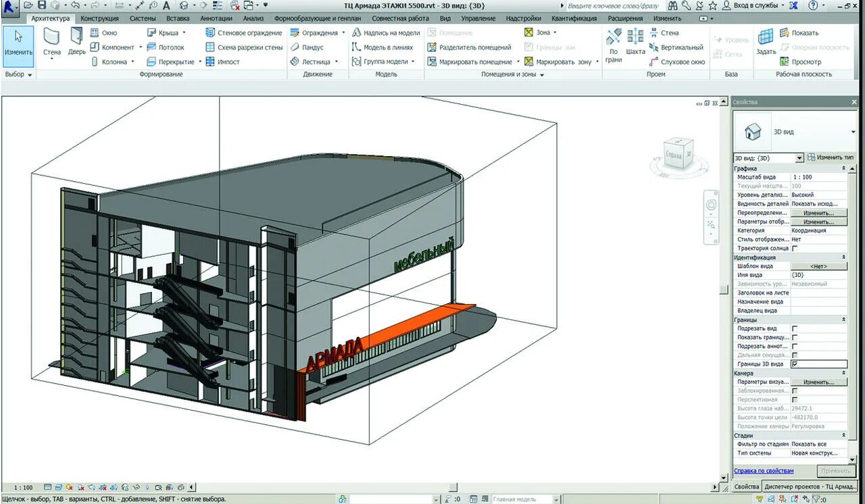
Task: Open the Вид ribbon tab
Action: pos(445,18)
